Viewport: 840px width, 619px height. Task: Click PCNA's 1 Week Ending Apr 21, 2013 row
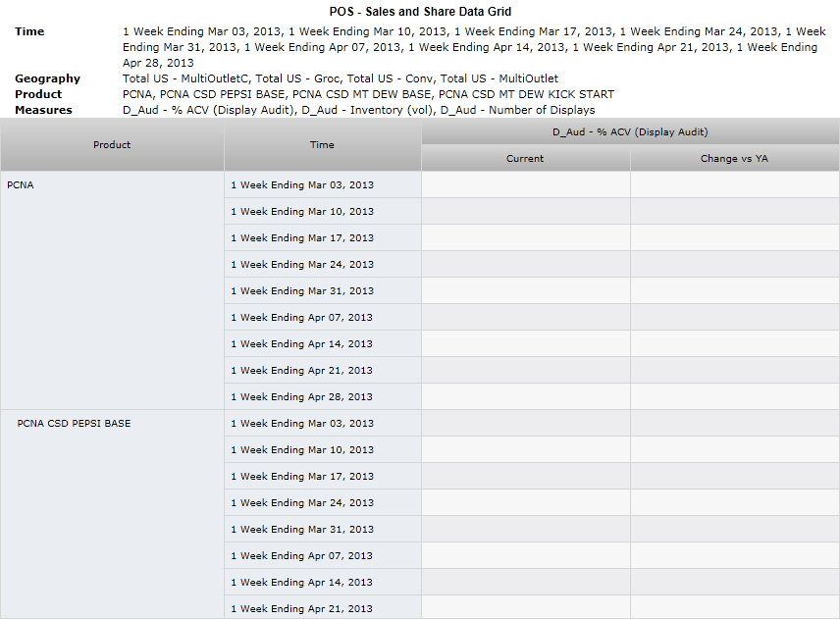click(x=323, y=371)
